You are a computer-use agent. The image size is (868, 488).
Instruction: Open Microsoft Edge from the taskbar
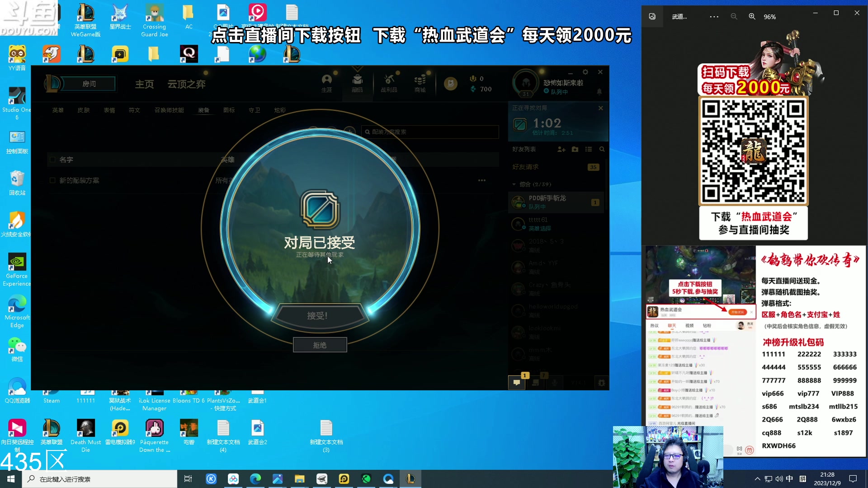(x=255, y=479)
